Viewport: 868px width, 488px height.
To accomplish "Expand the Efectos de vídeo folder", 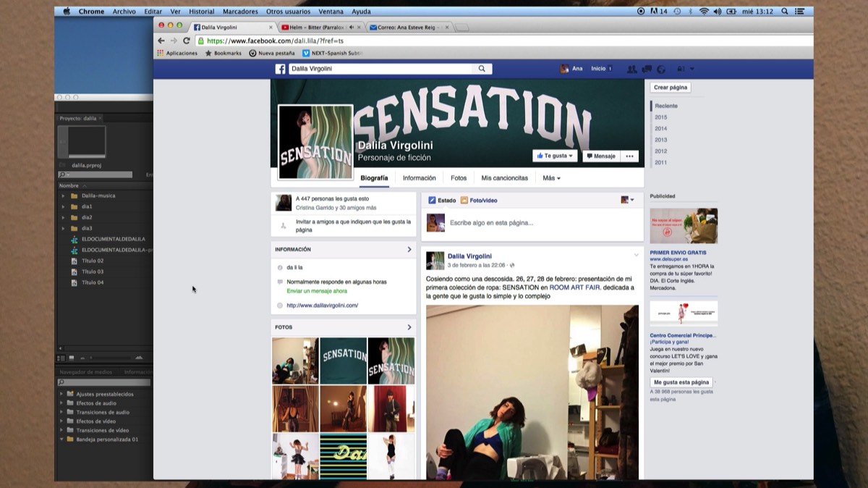I will pyautogui.click(x=61, y=421).
